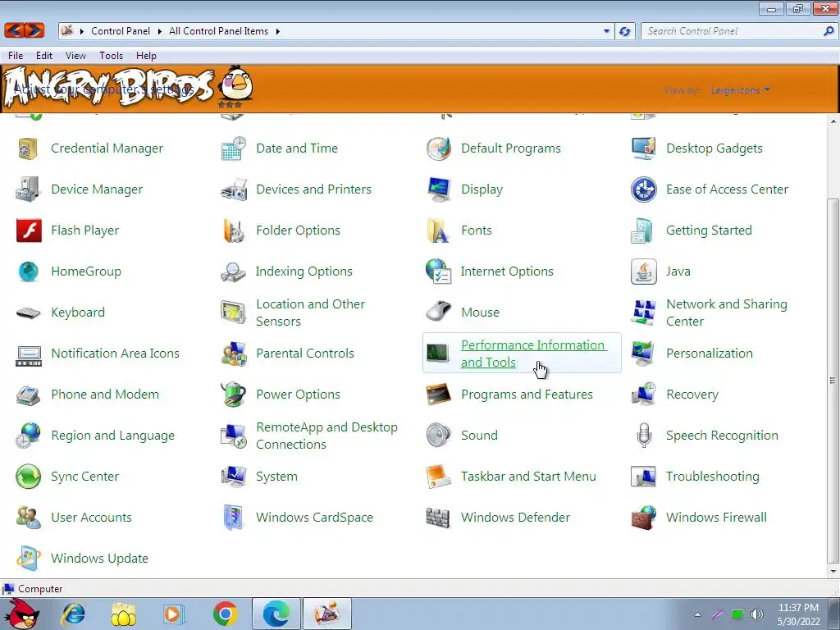Open the File menu
The height and width of the screenshot is (630, 840).
(x=16, y=56)
